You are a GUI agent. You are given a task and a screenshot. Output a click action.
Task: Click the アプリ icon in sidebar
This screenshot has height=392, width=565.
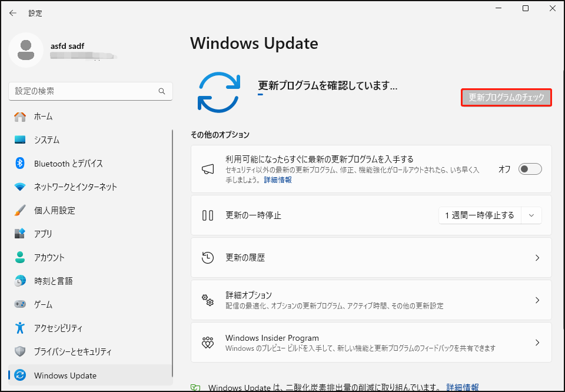coord(20,234)
